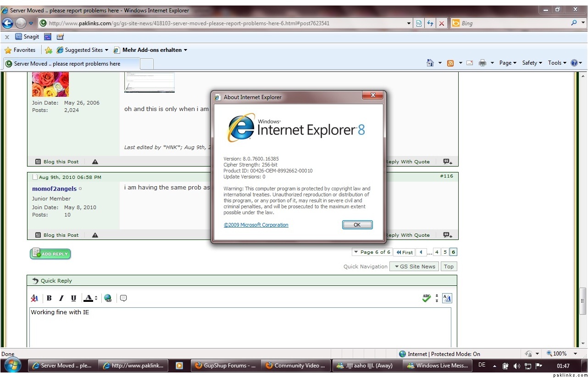Open the GS Site News navigation dropdown
The width and height of the screenshot is (588, 378).
(414, 267)
